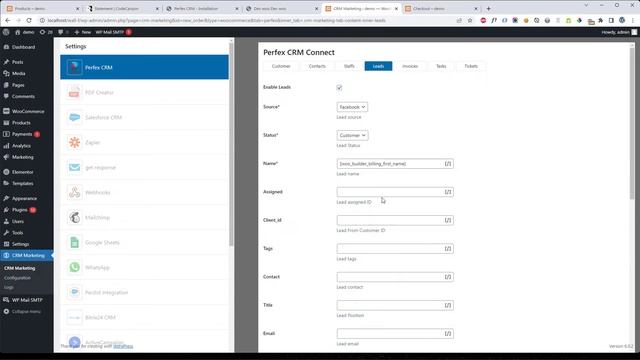Screen dimensions: 640x360
Task: Open shortcode picker for Name field
Action: tap(448, 164)
